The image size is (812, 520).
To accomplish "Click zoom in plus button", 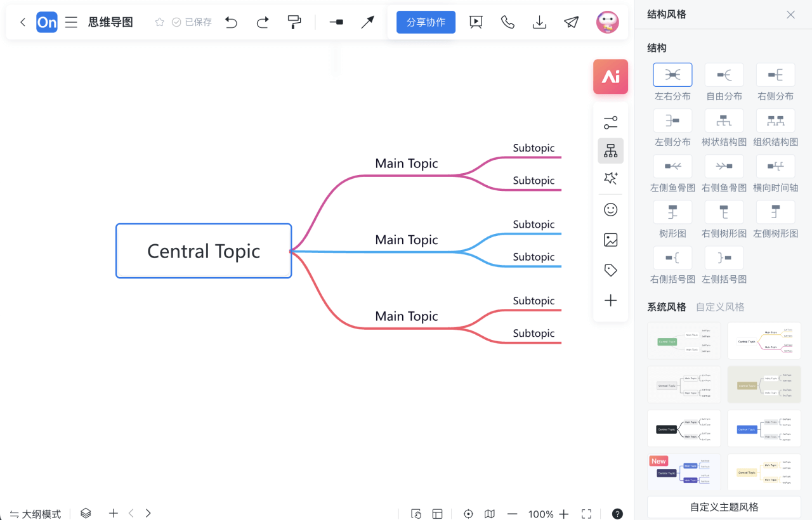I will tap(563, 514).
